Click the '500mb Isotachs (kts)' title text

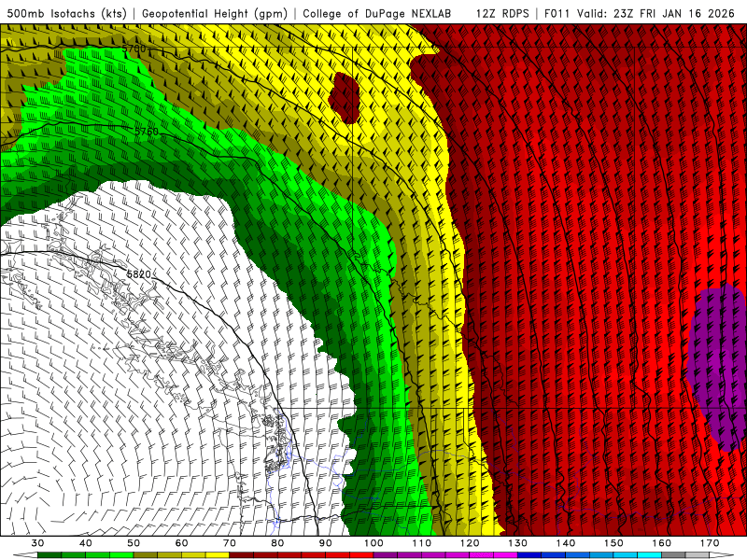(67, 13)
